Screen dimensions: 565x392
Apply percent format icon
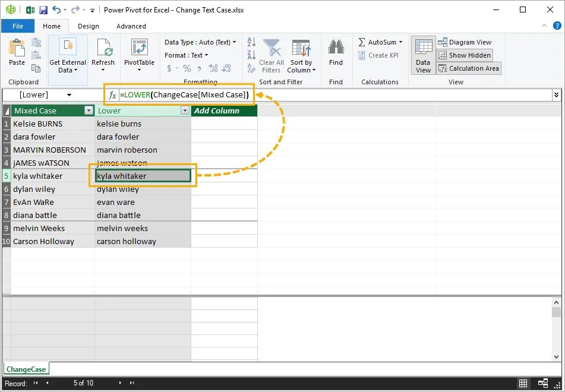click(x=187, y=68)
